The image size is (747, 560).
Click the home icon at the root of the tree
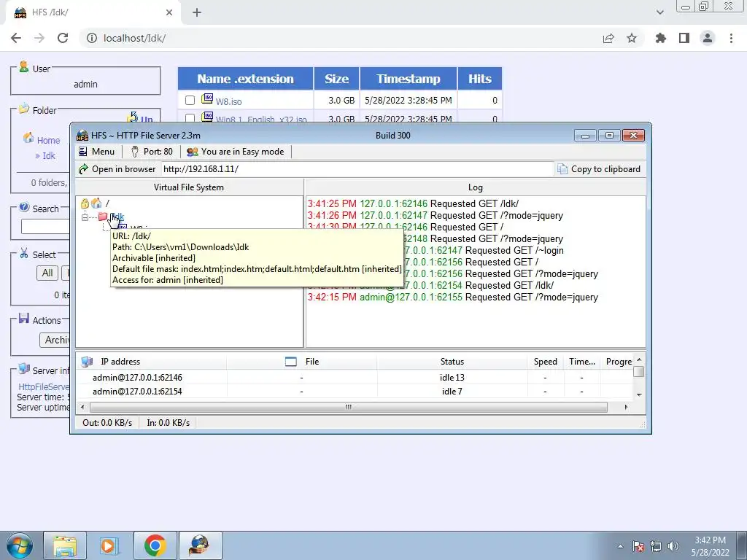point(96,203)
